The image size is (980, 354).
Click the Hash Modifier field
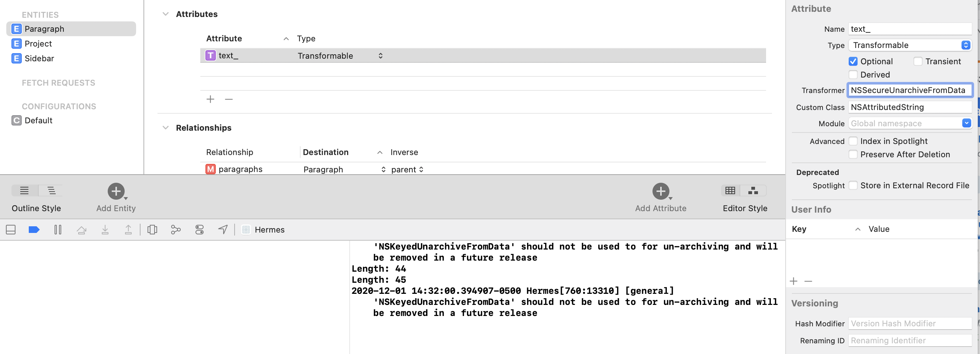(x=910, y=324)
